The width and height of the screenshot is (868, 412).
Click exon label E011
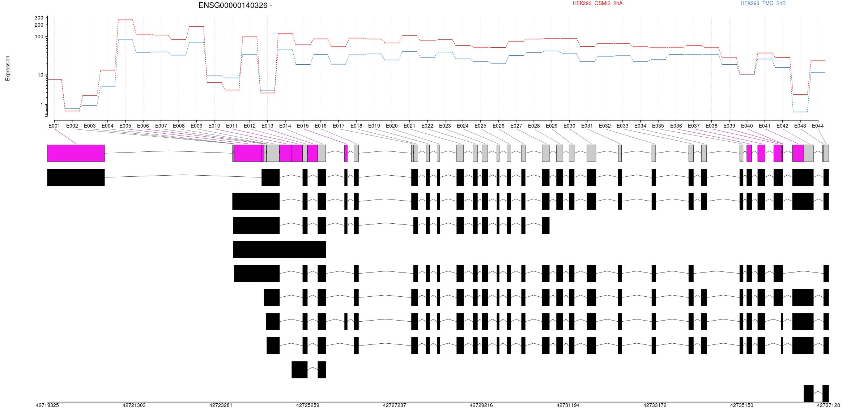(x=232, y=126)
